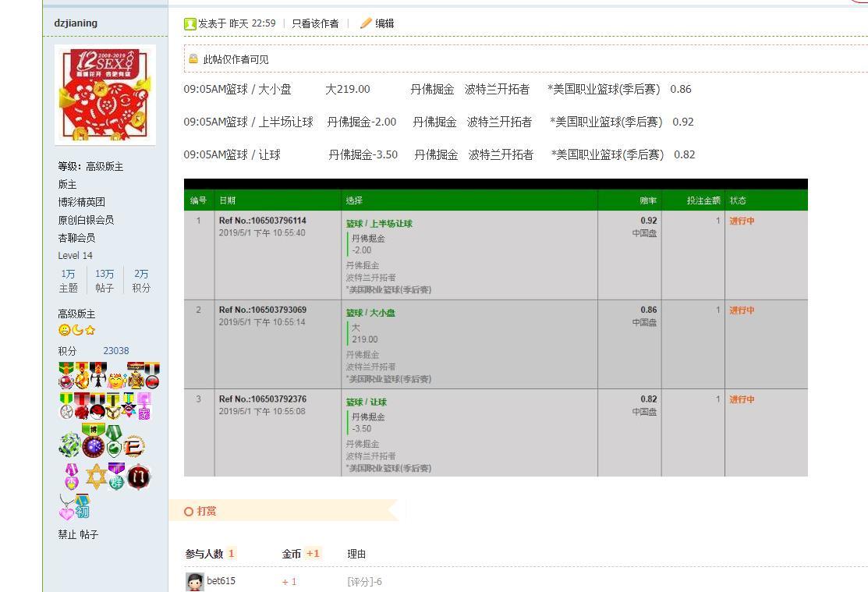Open dzjianing's red paper-cut avatar image
The height and width of the screenshot is (592, 868).
click(x=105, y=94)
